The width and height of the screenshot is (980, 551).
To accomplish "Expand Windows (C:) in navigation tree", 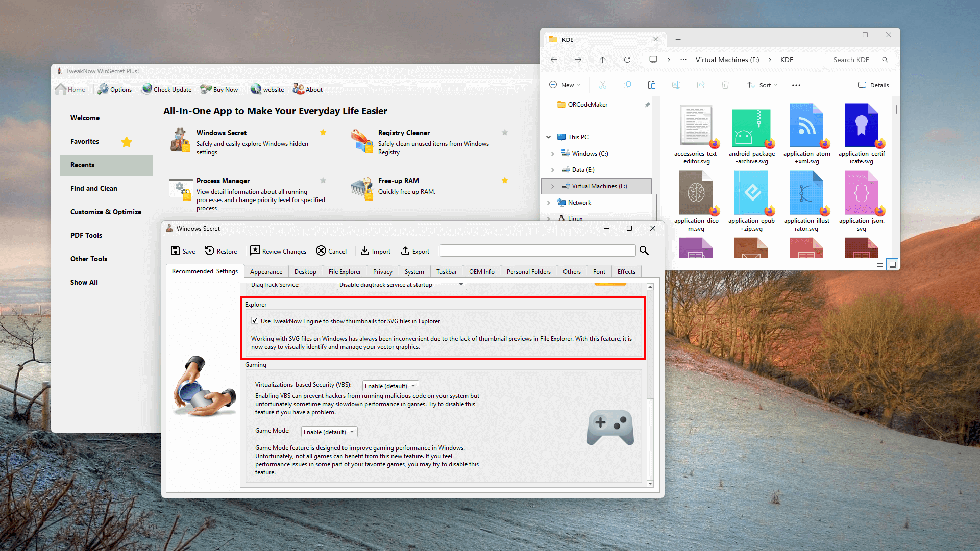I will coord(553,154).
